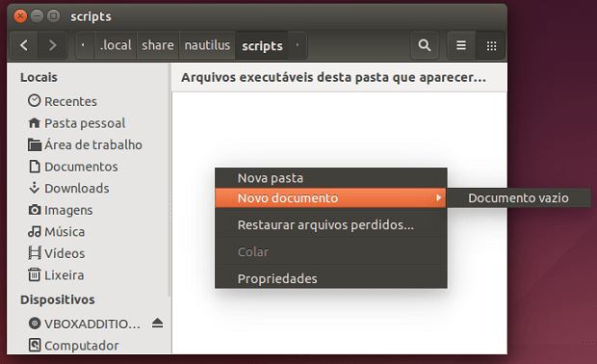The image size is (597, 364).
Task: Minimize the scripts window
Action: point(37,16)
